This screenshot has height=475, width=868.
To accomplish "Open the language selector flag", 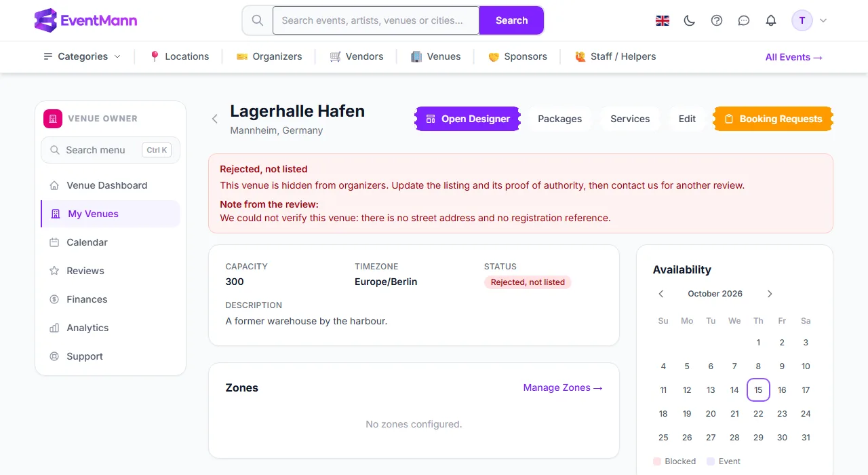I will click(x=663, y=20).
